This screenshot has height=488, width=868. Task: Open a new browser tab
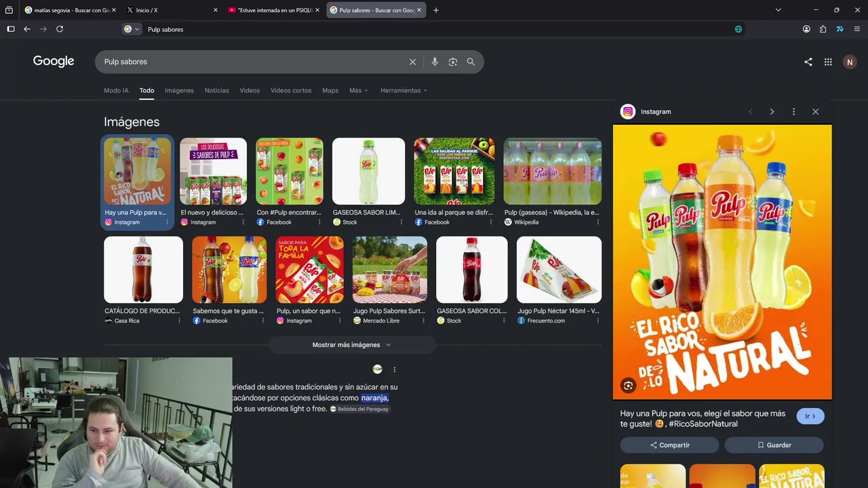coord(436,10)
